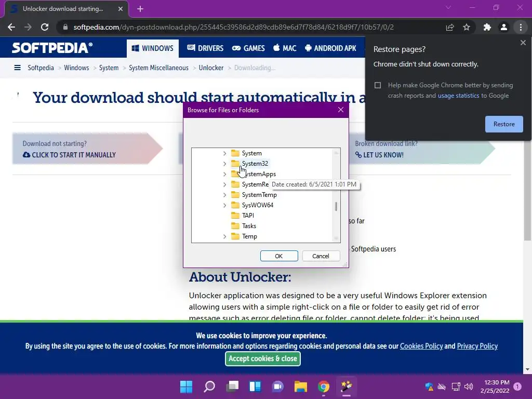Open the Chrome tab search chevron
The image size is (532, 399).
coord(448,7)
